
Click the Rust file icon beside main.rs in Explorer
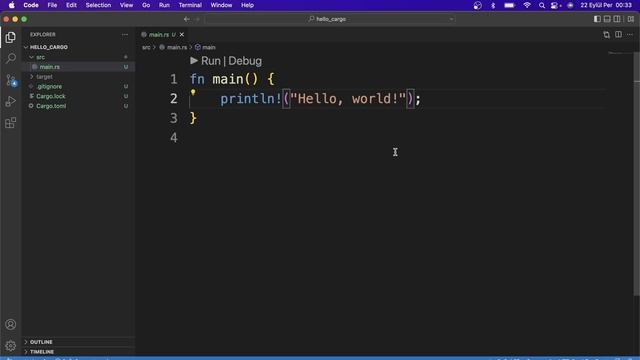(x=35, y=67)
